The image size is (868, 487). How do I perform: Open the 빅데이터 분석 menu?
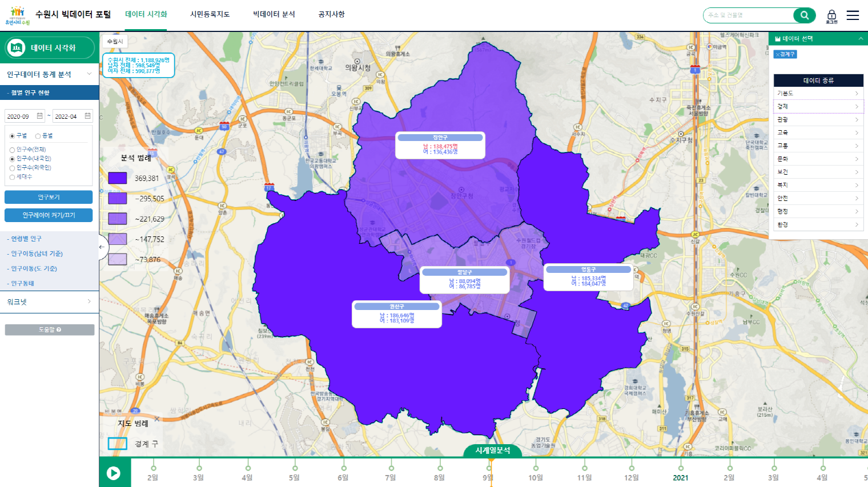pos(274,14)
